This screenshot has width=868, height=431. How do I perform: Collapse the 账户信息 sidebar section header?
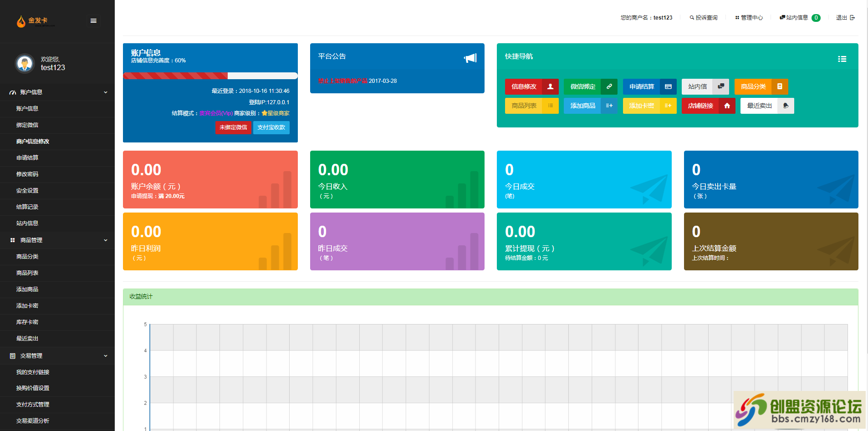coord(57,92)
